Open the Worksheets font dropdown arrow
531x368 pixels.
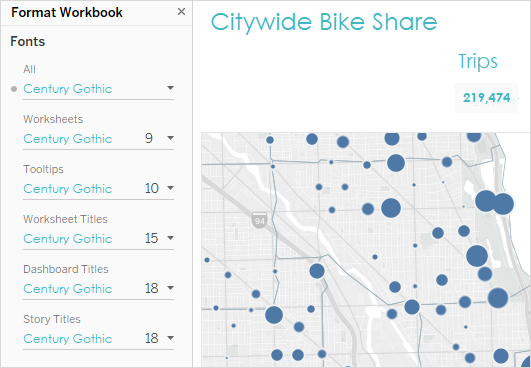(170, 138)
